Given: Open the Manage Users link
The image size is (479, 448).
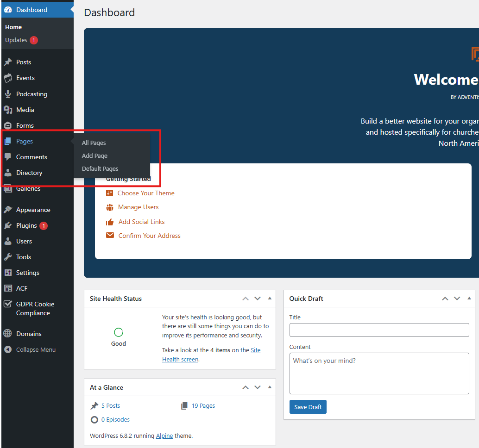Looking at the screenshot, I should click(x=139, y=207).
